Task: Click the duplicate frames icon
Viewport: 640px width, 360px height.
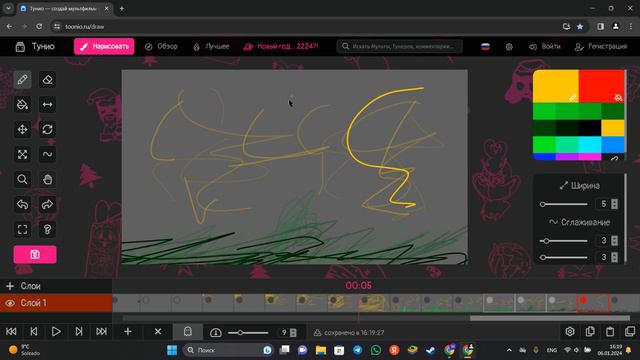Action: (x=630, y=331)
